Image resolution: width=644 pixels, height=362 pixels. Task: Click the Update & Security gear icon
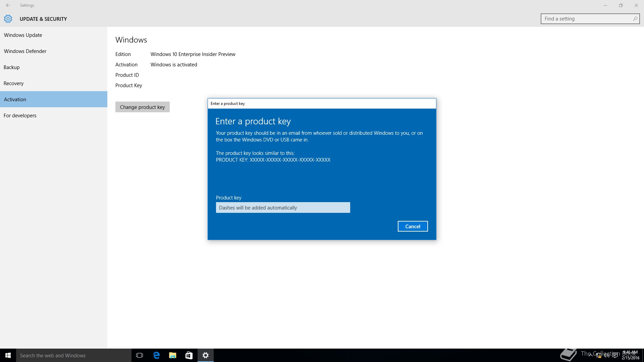(x=8, y=19)
